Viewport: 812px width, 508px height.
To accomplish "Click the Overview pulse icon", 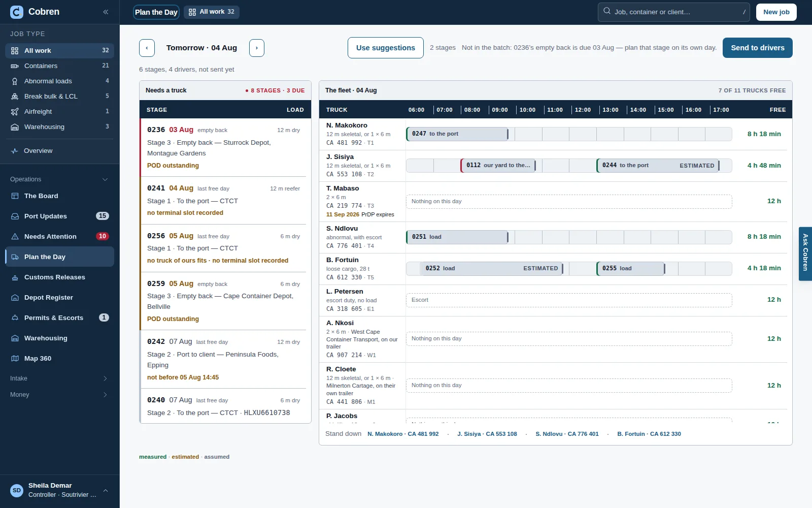I will [x=15, y=151].
